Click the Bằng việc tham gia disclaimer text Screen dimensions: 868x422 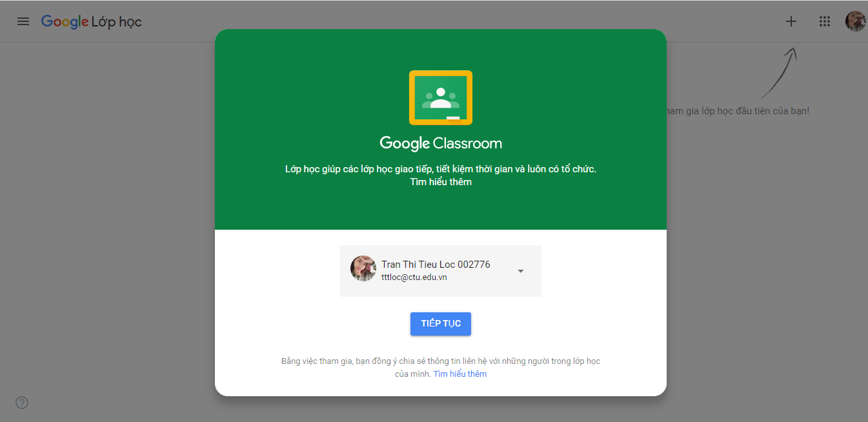(441, 361)
